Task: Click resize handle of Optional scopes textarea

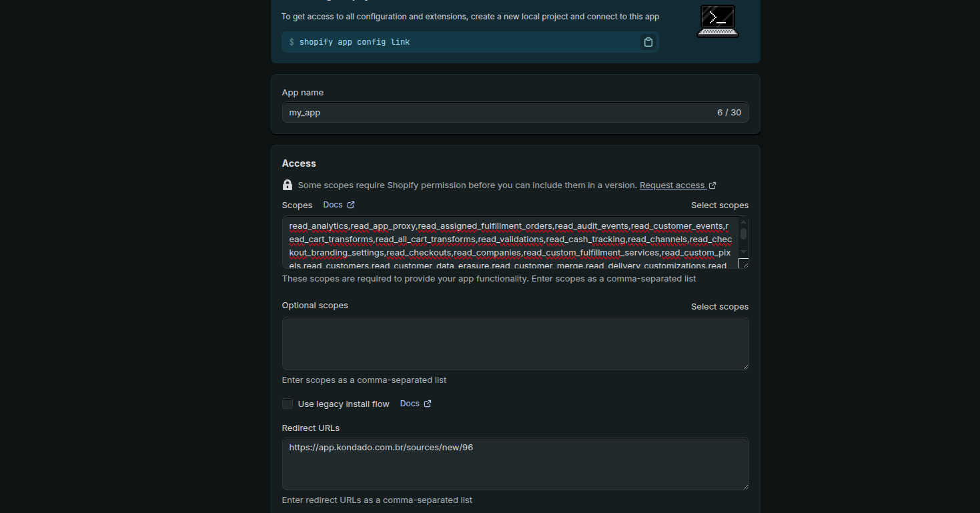Action: (745, 366)
